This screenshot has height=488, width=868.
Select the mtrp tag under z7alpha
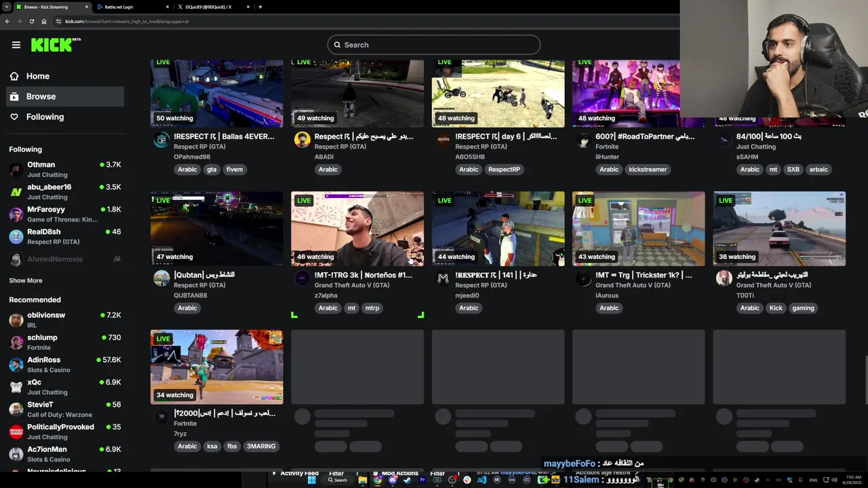pyautogui.click(x=372, y=308)
